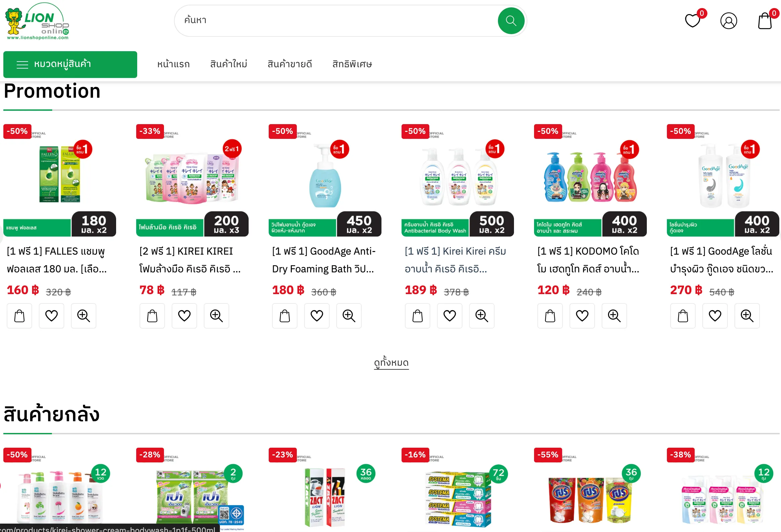Click the green search magnifier button
The image size is (781, 532).
[x=511, y=21]
